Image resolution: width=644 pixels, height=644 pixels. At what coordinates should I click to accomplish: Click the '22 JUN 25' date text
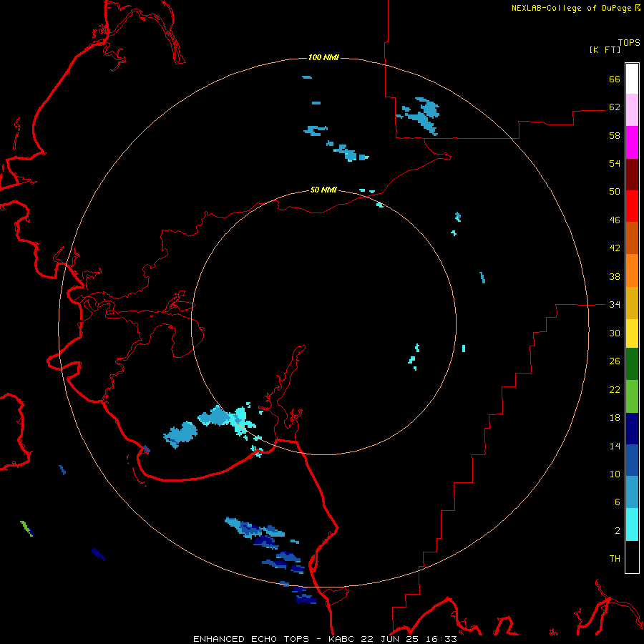(390, 639)
